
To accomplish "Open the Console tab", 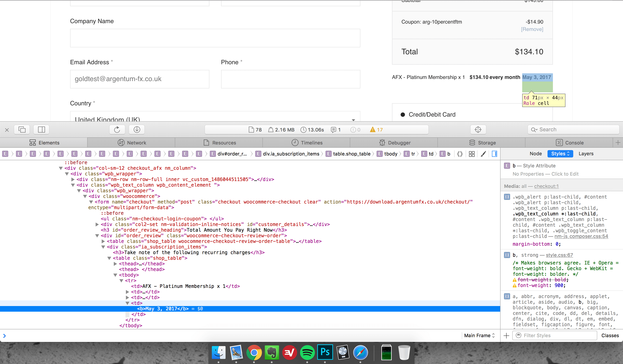I will click(569, 143).
